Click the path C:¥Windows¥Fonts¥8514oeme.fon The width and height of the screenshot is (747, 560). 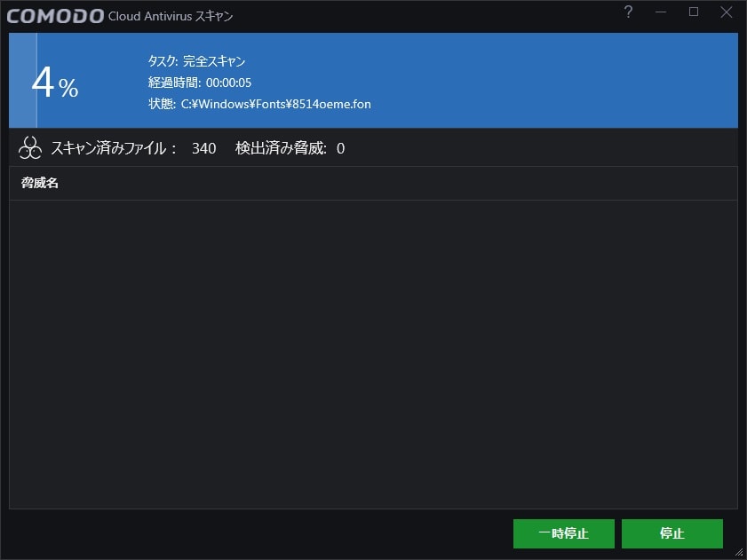tap(276, 104)
